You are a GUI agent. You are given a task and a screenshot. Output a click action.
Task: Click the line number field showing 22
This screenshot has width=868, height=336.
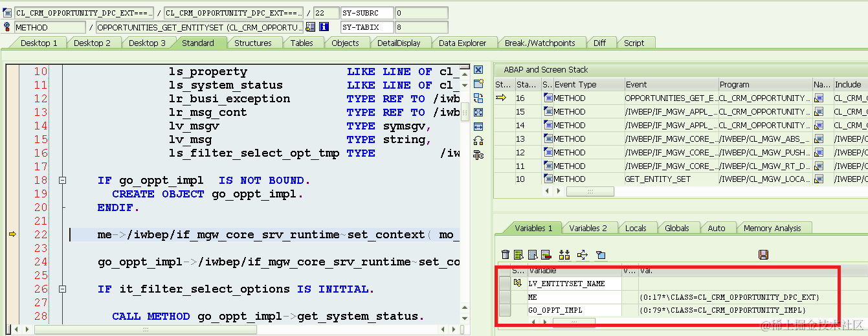[326, 13]
